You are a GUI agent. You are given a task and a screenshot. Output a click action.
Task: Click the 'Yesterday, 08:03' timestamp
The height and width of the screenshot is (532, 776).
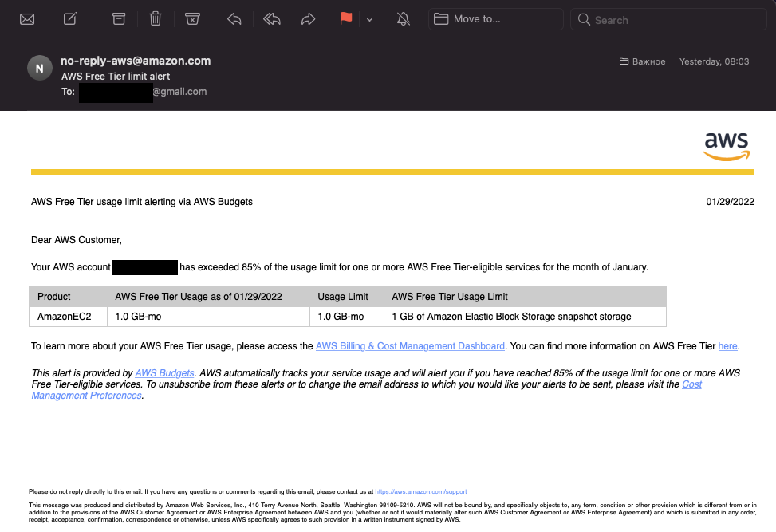pyautogui.click(x=714, y=61)
